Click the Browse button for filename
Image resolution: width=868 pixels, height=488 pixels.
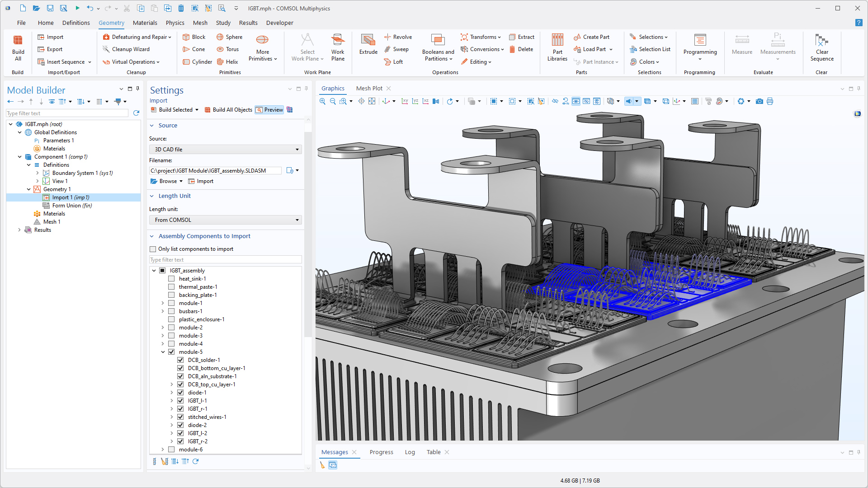click(166, 181)
